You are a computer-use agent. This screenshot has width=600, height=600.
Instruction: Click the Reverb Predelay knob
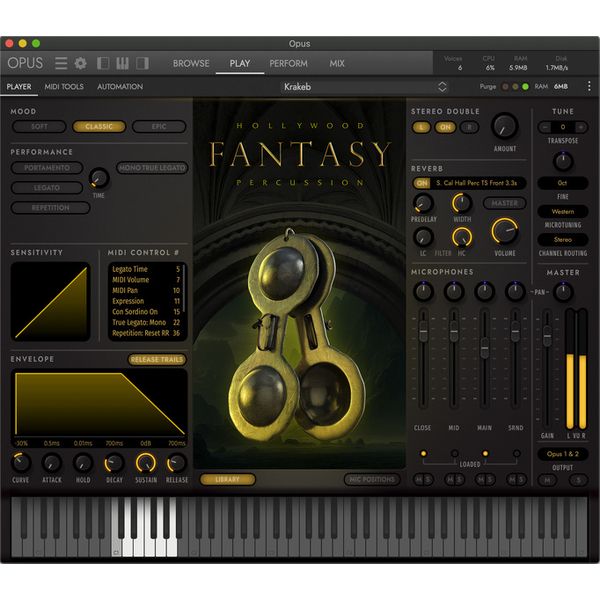[x=423, y=203]
